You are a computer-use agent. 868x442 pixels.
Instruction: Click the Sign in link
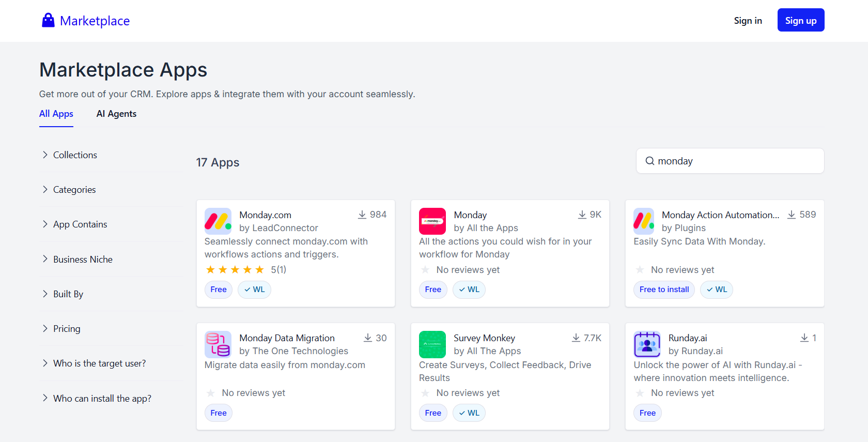click(x=748, y=21)
